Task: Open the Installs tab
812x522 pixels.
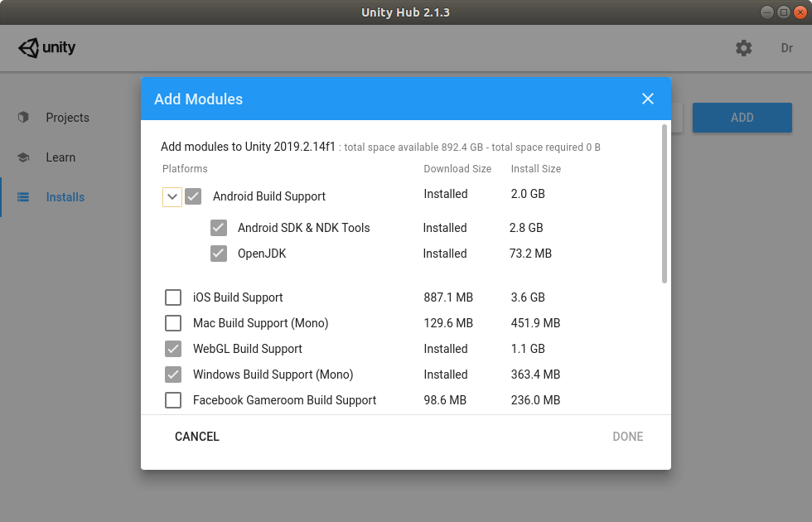Action: click(x=65, y=197)
